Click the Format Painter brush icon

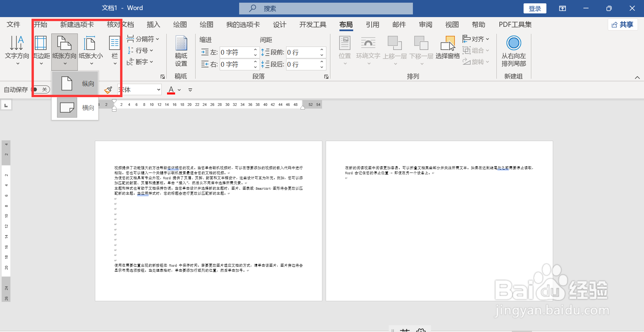[x=108, y=90]
